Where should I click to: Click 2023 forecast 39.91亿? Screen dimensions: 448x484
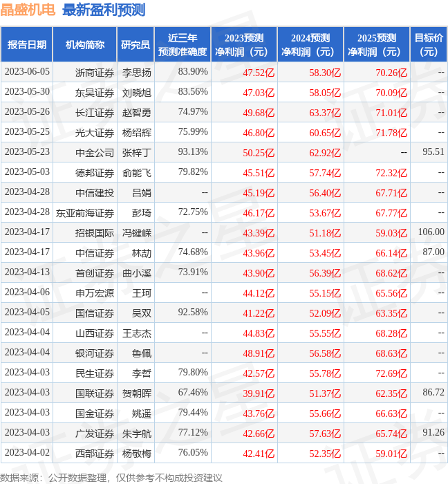tap(259, 394)
